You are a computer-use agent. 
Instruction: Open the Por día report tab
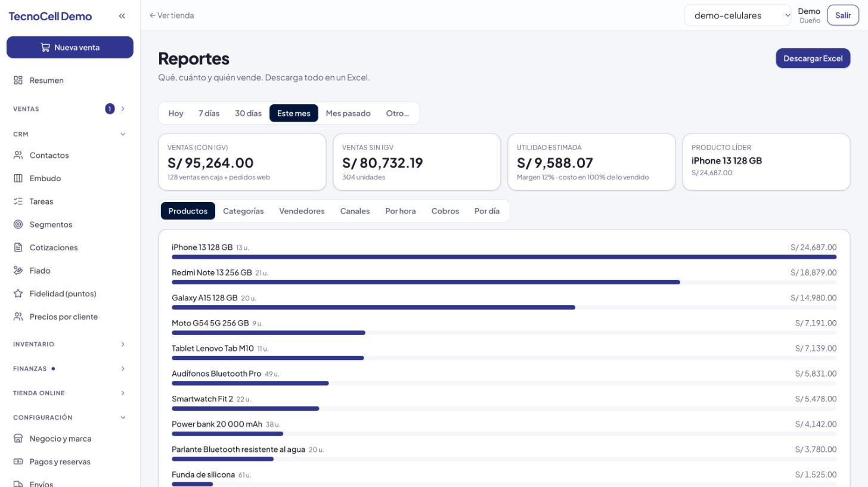pos(487,211)
